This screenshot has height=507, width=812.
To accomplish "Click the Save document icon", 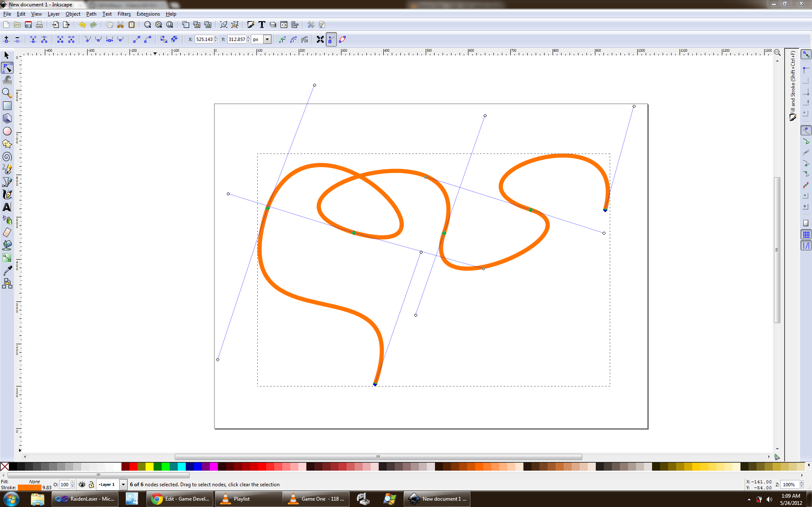I will [x=28, y=25].
